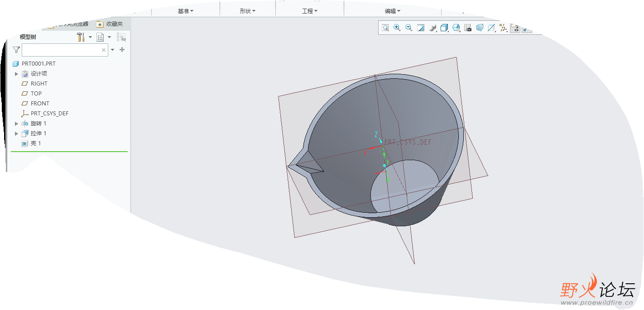Toggle the spin center icon
Screen dimensions: 644x310
526,29
